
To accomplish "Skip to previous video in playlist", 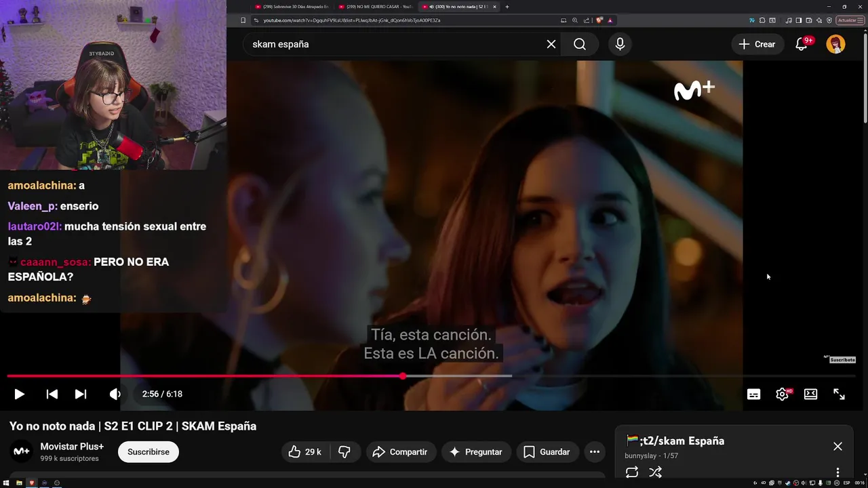I will [52, 394].
